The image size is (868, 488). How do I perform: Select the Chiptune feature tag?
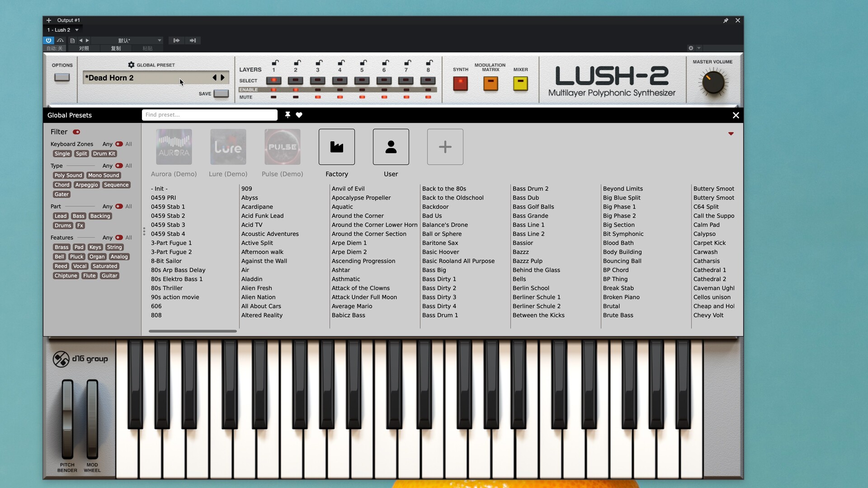pyautogui.click(x=66, y=276)
